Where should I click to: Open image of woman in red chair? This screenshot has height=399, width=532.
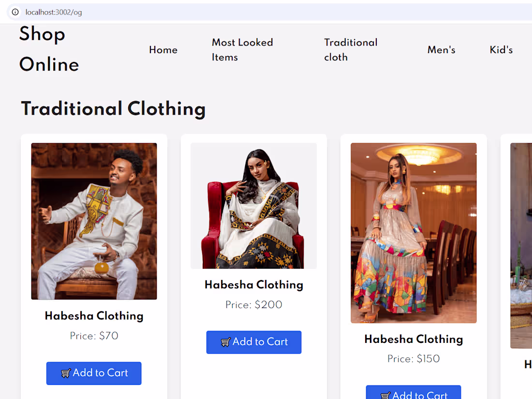pos(254,206)
